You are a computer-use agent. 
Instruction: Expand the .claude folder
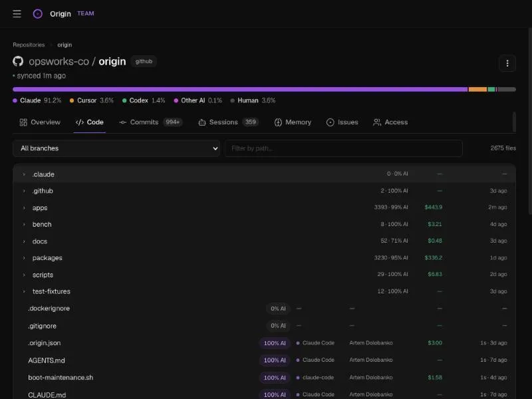tap(24, 174)
